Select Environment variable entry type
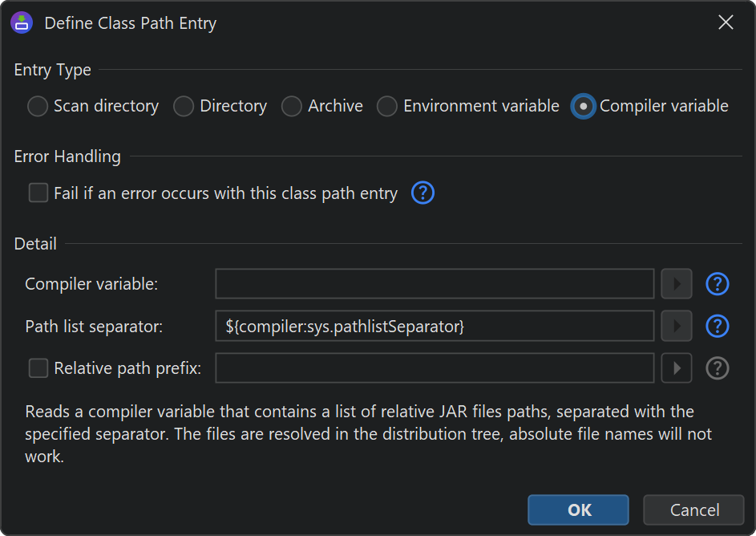 387,107
